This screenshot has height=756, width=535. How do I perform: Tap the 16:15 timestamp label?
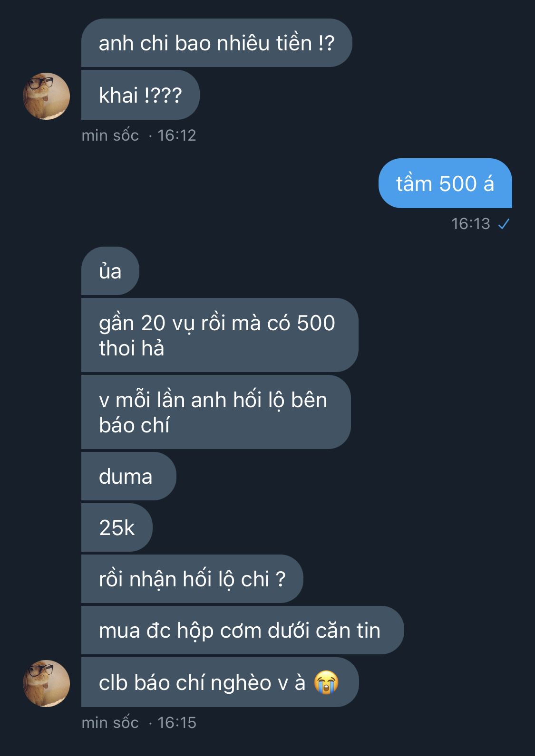(177, 723)
